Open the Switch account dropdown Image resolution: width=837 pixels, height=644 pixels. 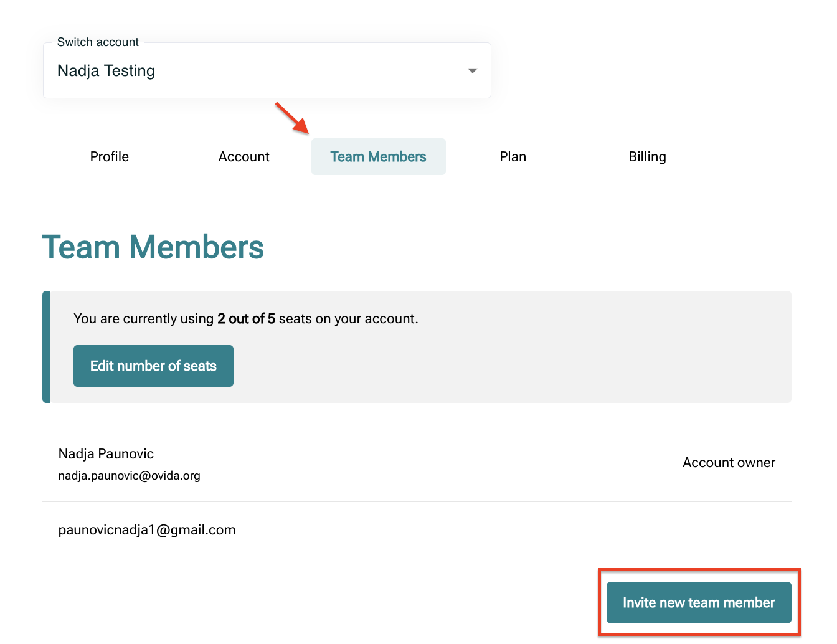click(x=267, y=70)
